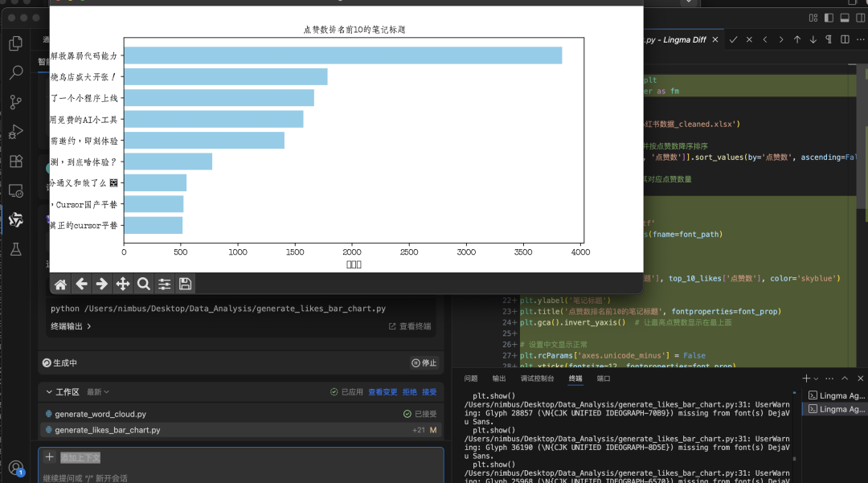Open Source Control in the activity bar
This screenshot has height=483, width=868.
pyautogui.click(x=15, y=102)
